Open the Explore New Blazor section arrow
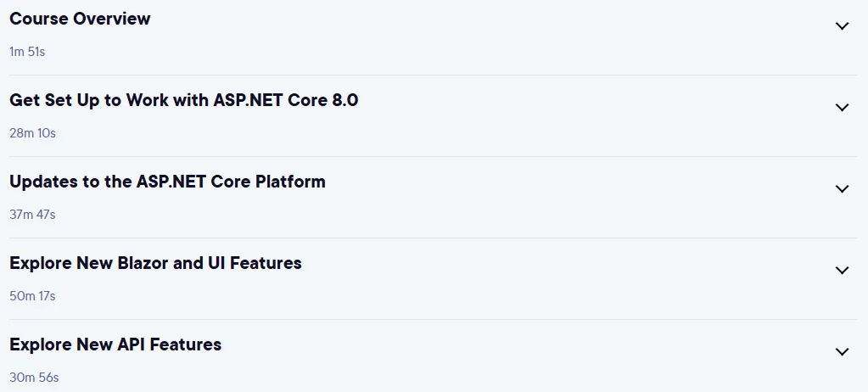The width and height of the screenshot is (868, 392). coord(842,270)
